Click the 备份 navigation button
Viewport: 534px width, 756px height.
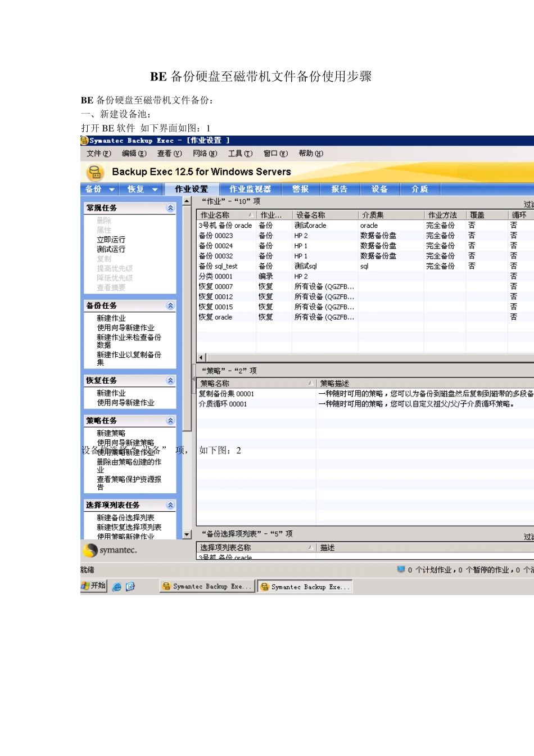tap(93, 190)
